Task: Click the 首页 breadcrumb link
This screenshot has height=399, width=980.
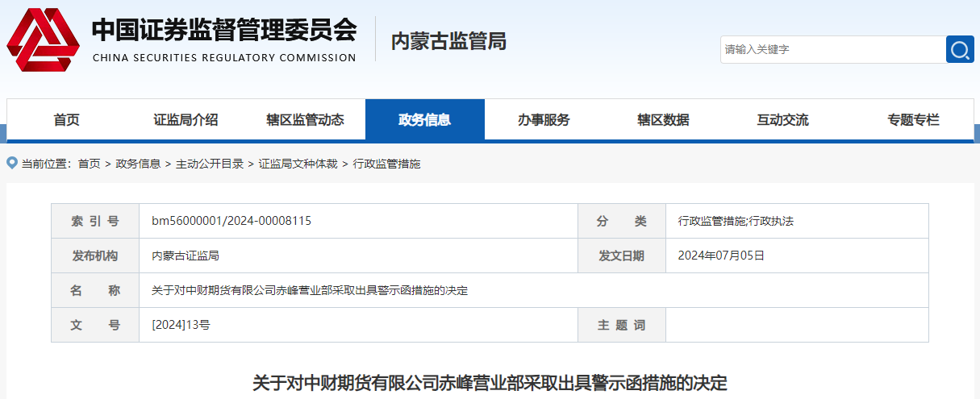Action: (89, 164)
